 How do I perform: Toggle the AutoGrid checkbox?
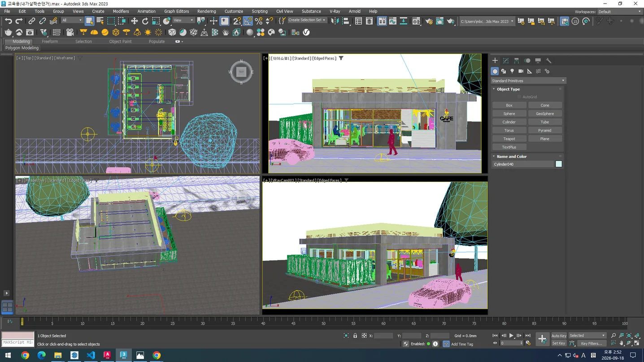(x=519, y=97)
